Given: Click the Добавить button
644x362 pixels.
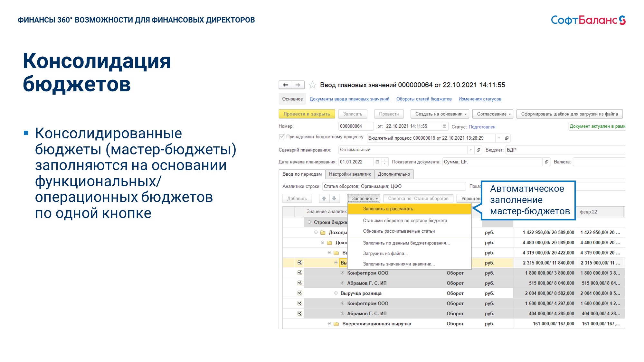Looking at the screenshot, I should [x=297, y=199].
